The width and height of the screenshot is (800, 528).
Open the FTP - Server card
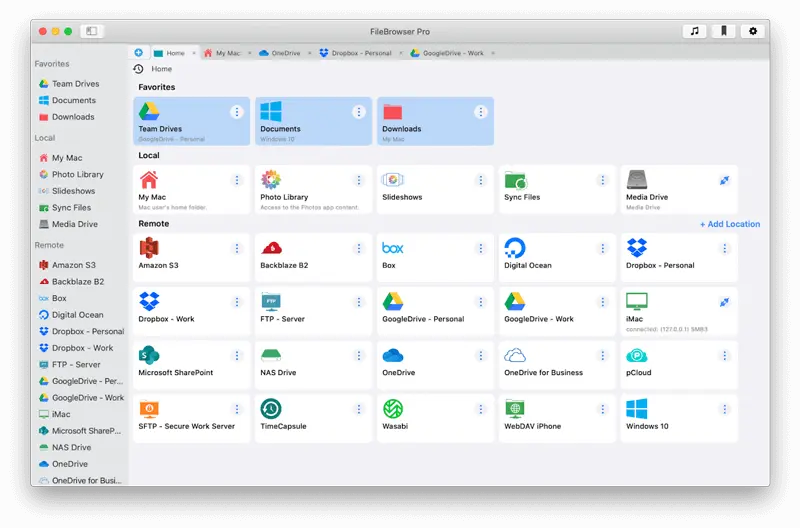[x=313, y=311]
